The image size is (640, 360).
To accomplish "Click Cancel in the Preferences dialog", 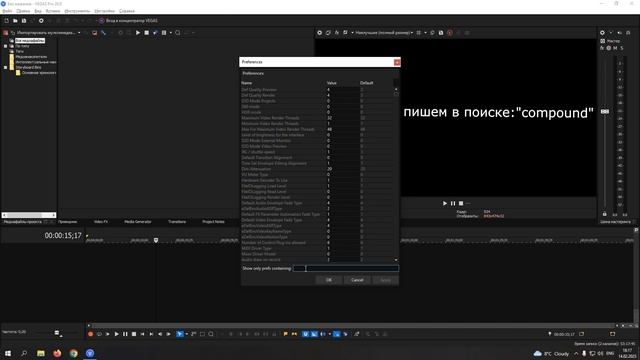I will point(357,280).
